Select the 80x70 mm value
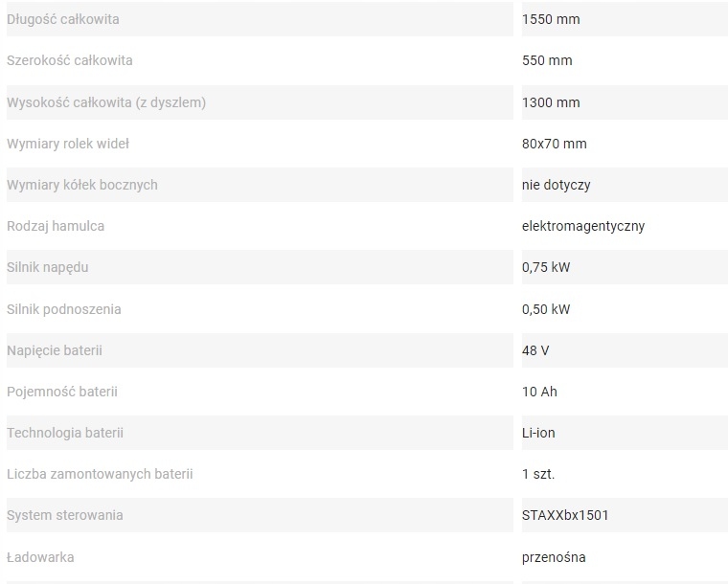The image size is (728, 584). click(555, 144)
